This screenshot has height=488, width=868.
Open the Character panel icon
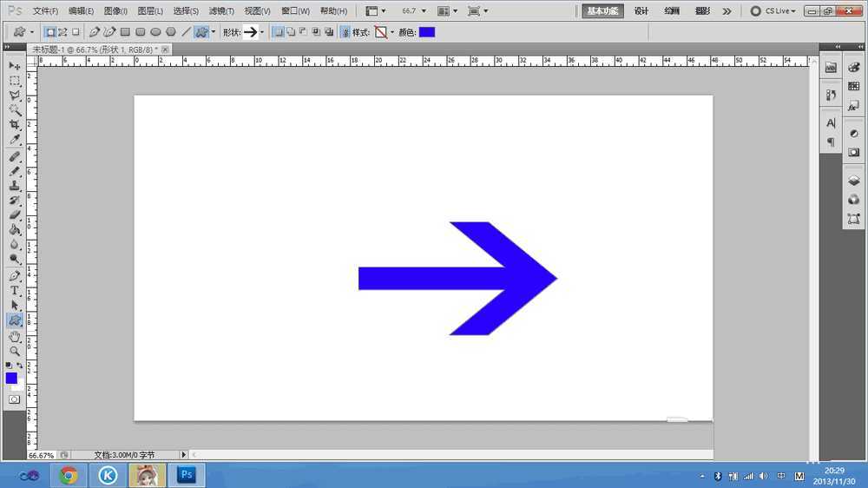pyautogui.click(x=831, y=123)
